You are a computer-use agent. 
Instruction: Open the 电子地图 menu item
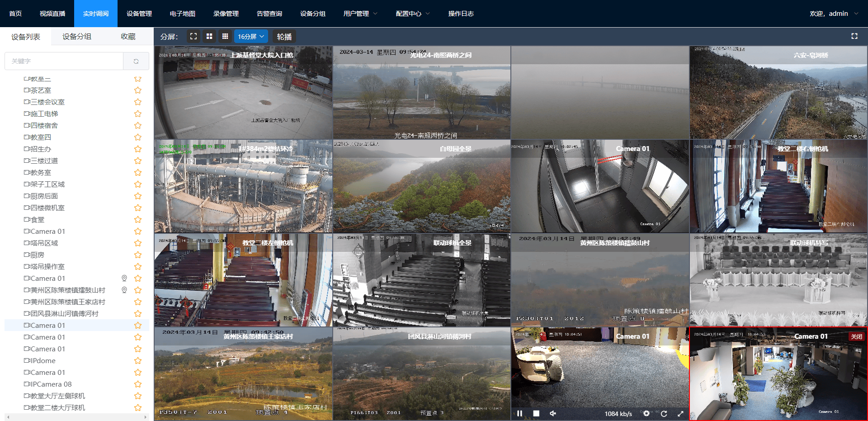182,14
